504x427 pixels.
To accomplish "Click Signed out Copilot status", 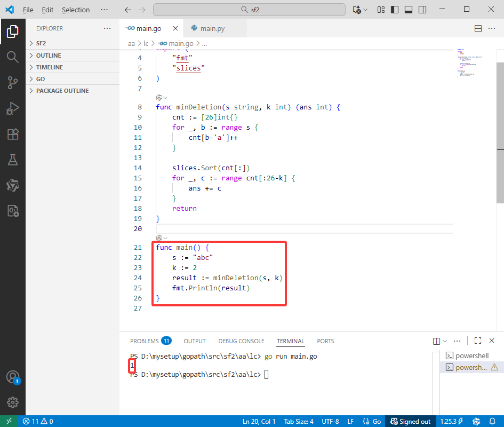I will [x=410, y=421].
